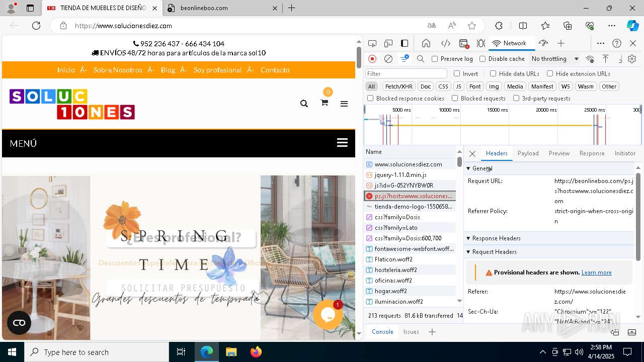
Task: Expand the MENÚ bar hamburger icon
Action: coord(342,143)
